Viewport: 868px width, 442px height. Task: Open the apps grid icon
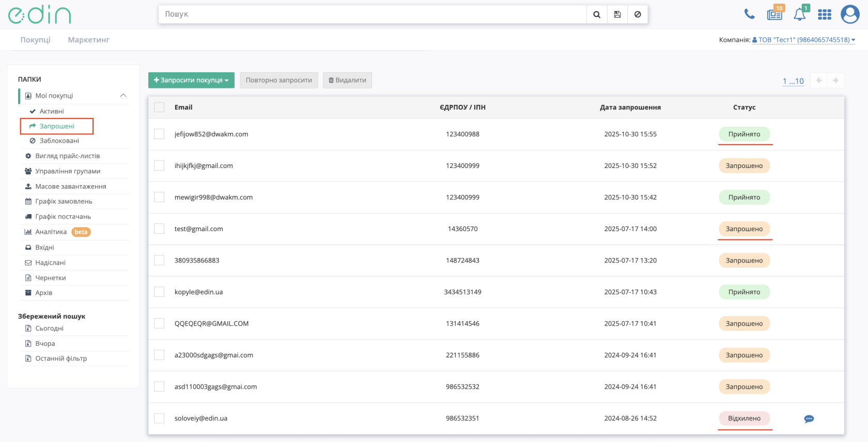coord(825,14)
